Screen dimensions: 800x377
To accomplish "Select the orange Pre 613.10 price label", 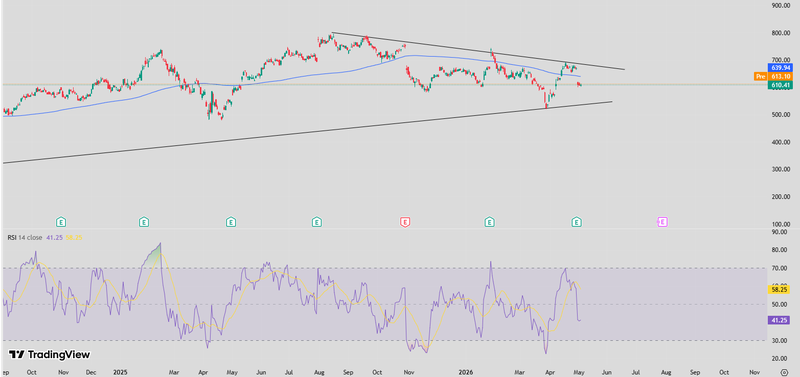I will [x=774, y=77].
